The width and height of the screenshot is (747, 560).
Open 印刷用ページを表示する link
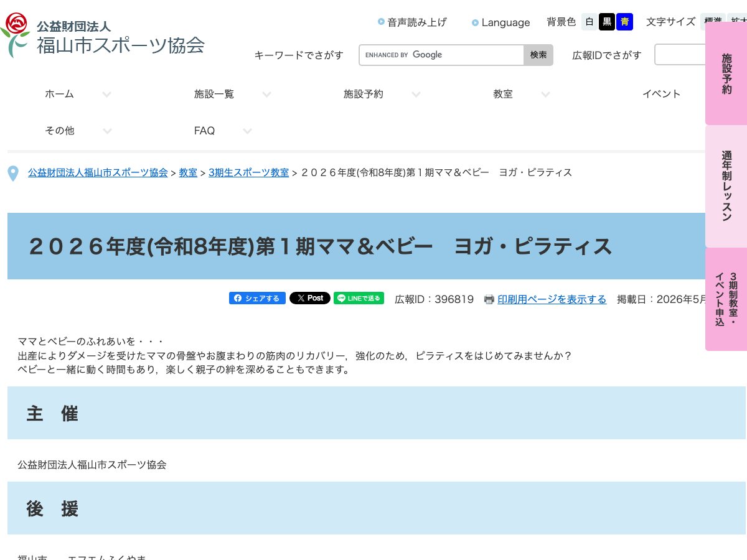552,299
